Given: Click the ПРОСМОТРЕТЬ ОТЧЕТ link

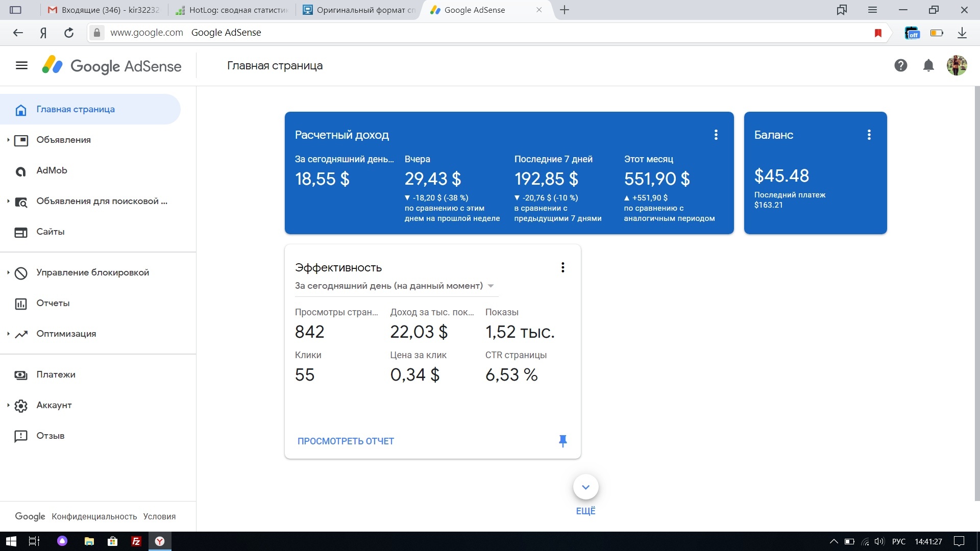Looking at the screenshot, I should [346, 441].
